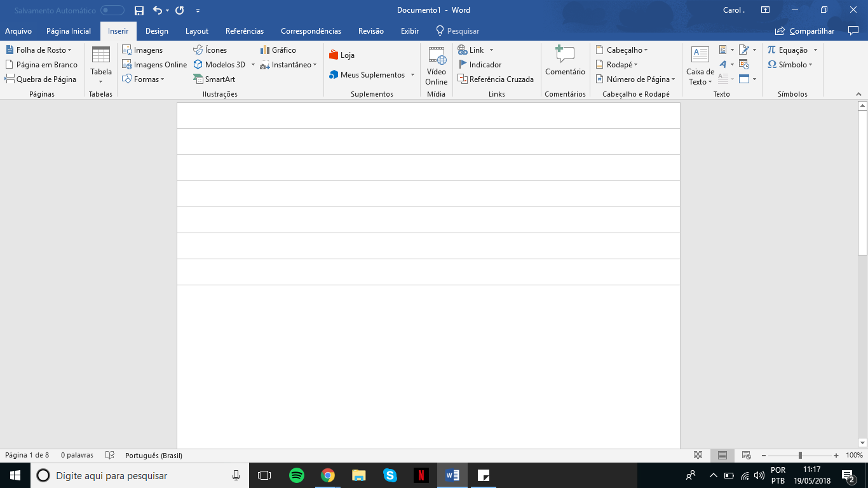
Task: Switch to the Referências tab
Action: point(245,30)
